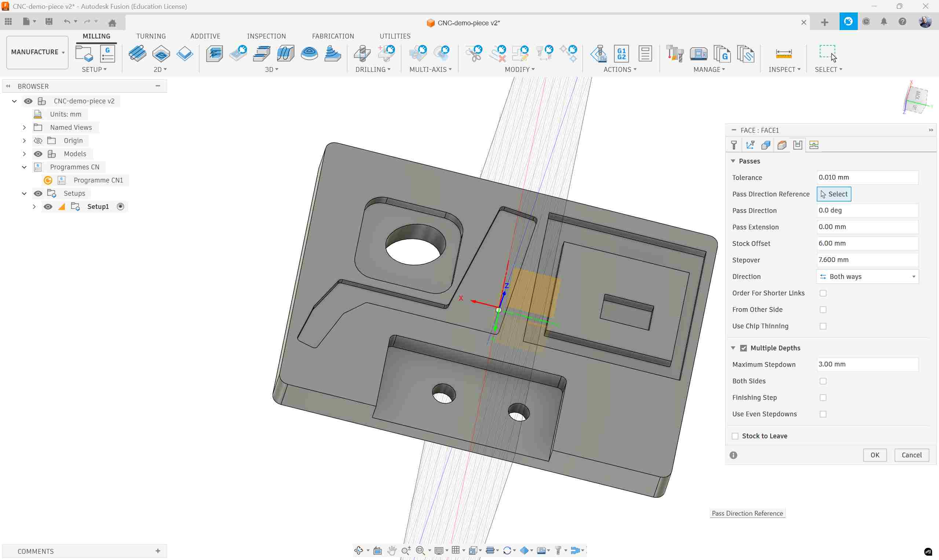Expand the Named Views folder

(x=24, y=128)
